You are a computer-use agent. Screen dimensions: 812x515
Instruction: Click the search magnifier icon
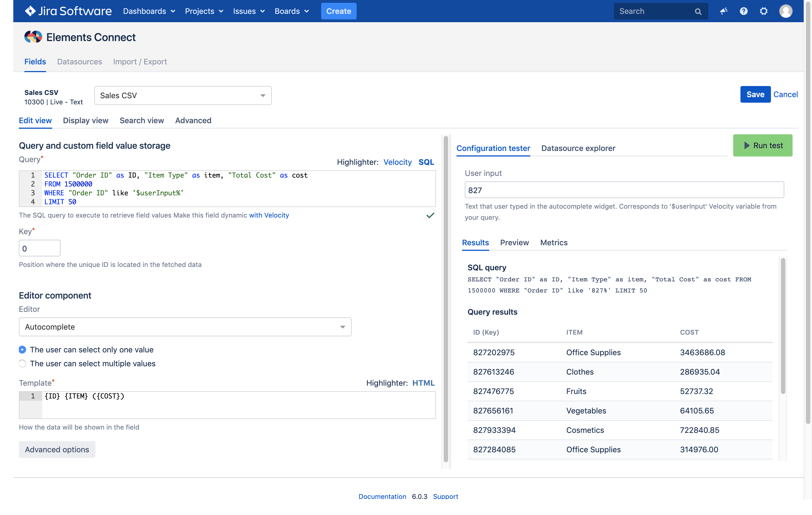pyautogui.click(x=698, y=11)
